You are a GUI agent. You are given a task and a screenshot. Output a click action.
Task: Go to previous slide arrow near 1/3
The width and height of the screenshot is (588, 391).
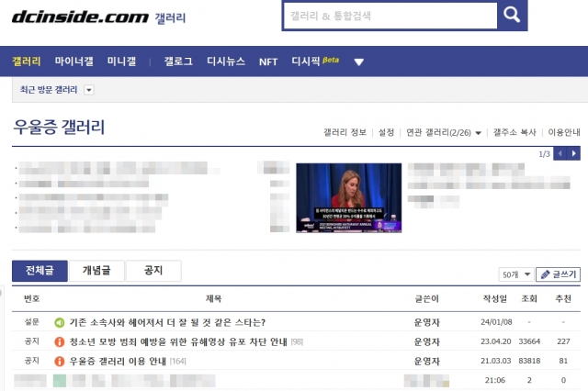pos(560,153)
